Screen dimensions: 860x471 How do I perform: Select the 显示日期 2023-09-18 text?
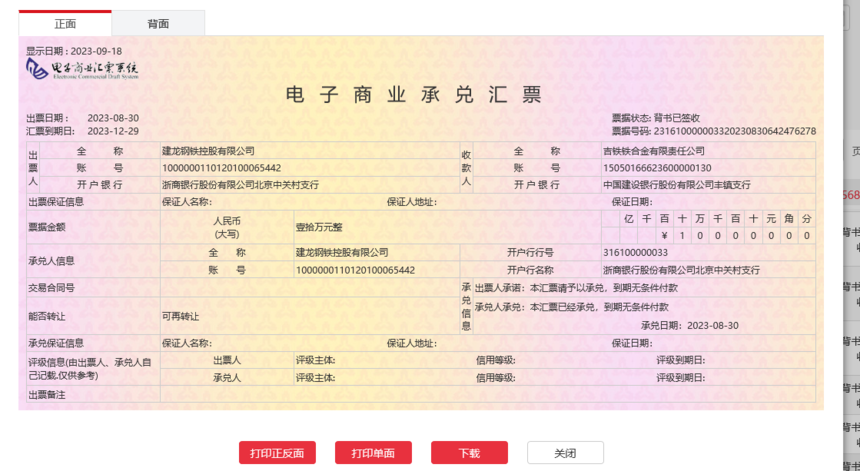(74, 51)
